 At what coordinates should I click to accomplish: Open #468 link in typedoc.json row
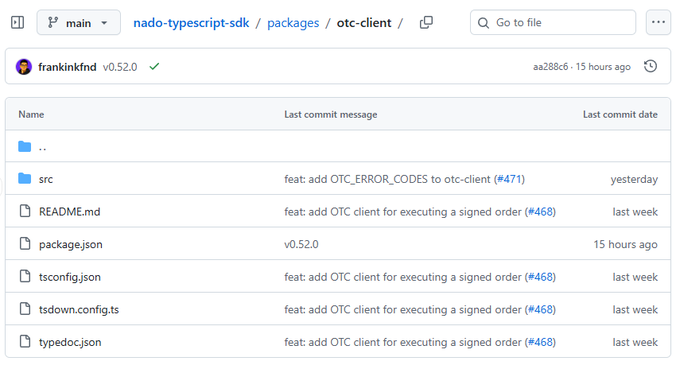click(540, 342)
